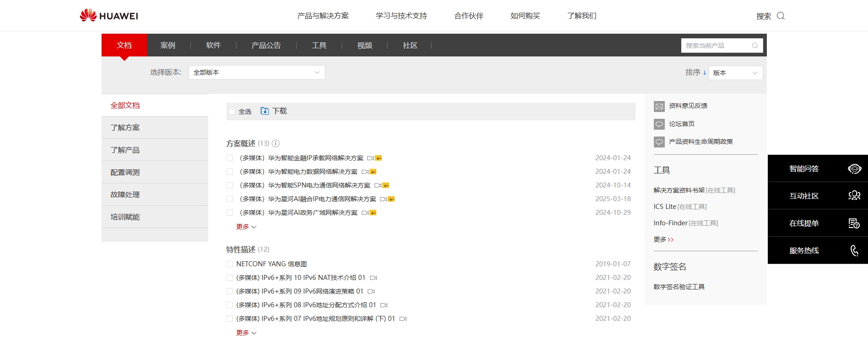Viewport: 868px width, 345px height.
Task: Check box for 华为智能金融IP承载网络解决方案
Action: (x=230, y=158)
